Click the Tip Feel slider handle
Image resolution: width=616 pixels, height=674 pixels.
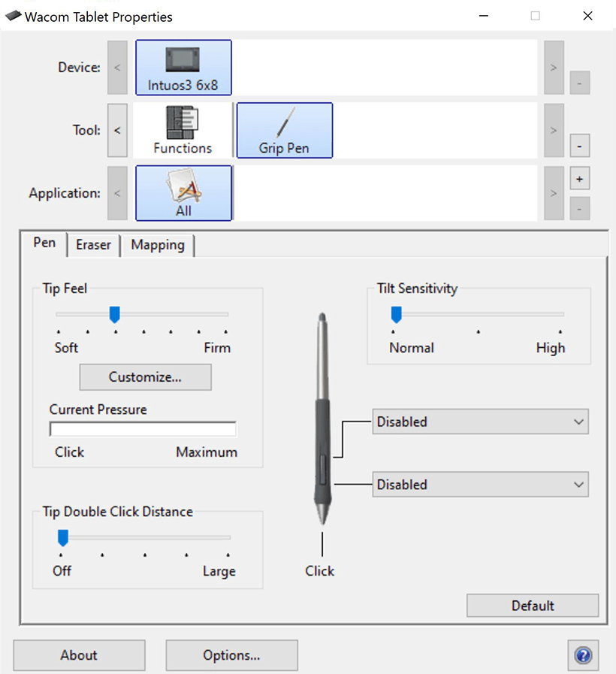point(114,315)
